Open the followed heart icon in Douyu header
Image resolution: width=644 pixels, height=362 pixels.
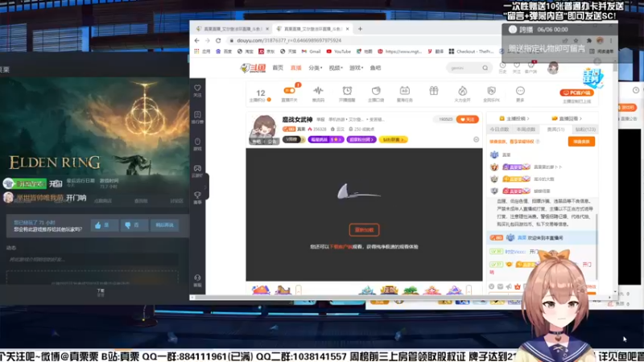click(517, 65)
